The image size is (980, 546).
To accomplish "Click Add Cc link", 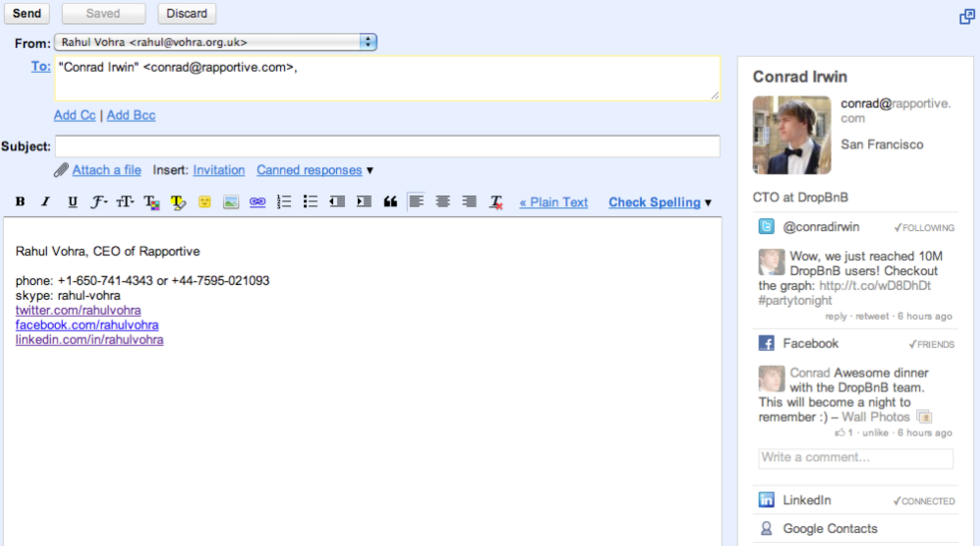I will [x=75, y=115].
